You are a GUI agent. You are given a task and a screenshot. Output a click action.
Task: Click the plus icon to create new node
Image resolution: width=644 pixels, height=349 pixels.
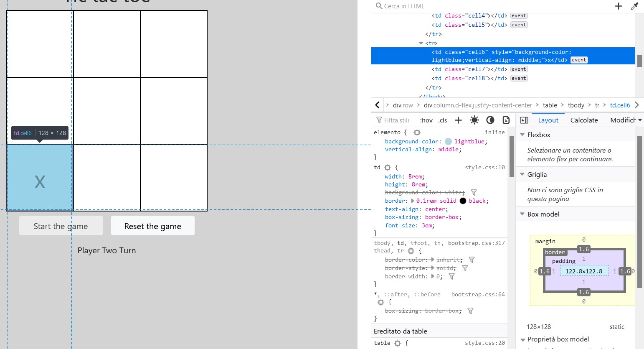pos(619,6)
